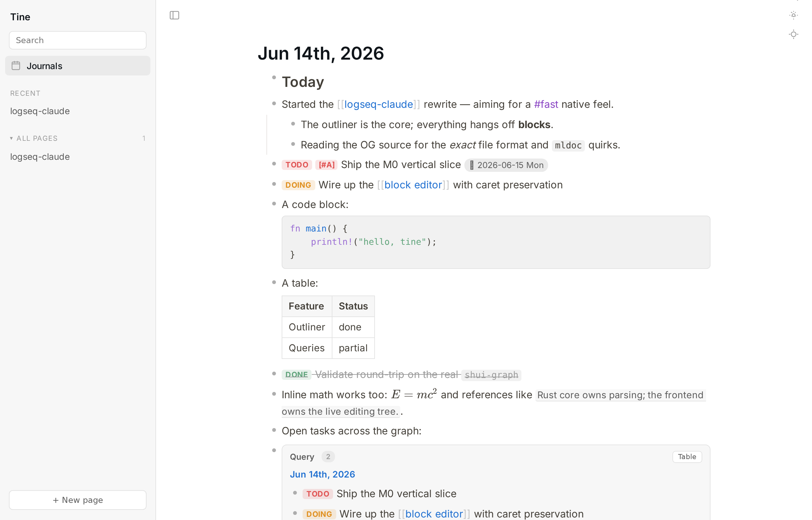Screen dimensions: 812x520
Task: Click the Query label in results header
Action: click(x=302, y=457)
